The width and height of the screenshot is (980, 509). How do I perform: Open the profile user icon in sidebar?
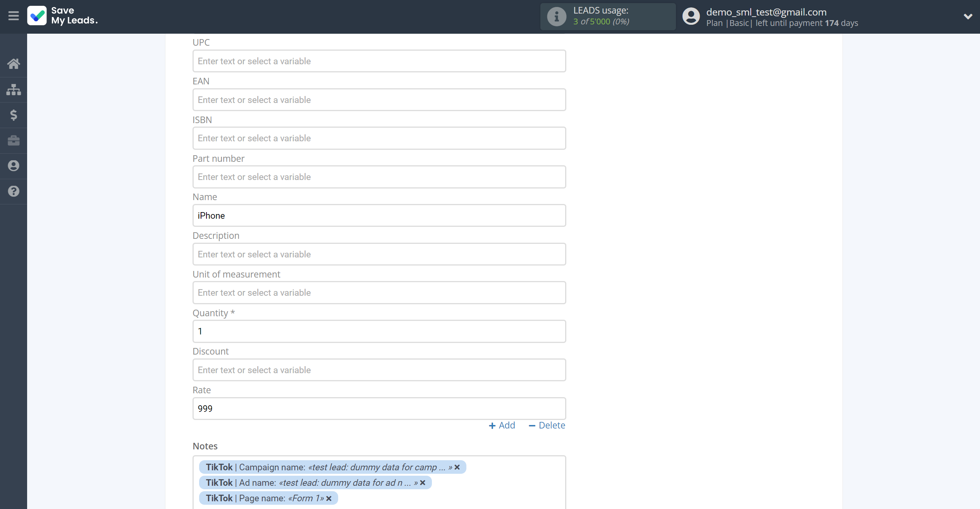pyautogui.click(x=14, y=166)
